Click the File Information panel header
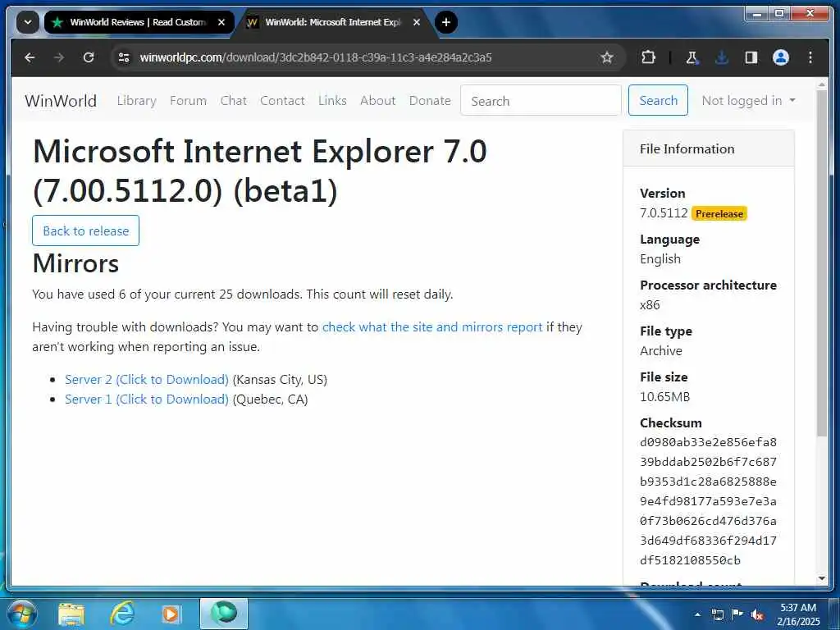 point(708,149)
